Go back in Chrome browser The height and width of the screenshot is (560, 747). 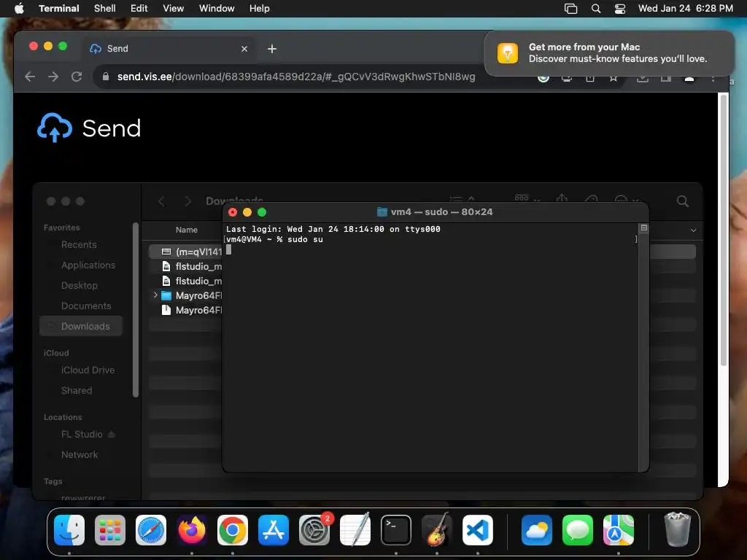[x=29, y=77]
